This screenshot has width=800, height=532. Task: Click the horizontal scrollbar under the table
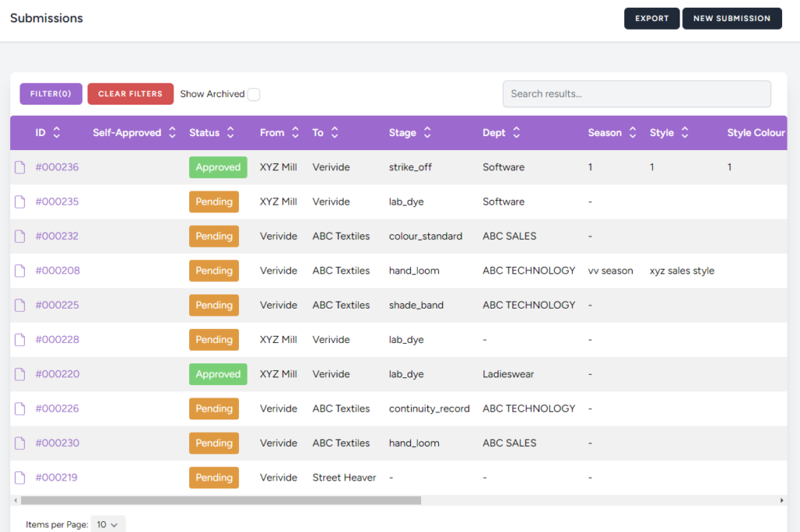pyautogui.click(x=221, y=500)
